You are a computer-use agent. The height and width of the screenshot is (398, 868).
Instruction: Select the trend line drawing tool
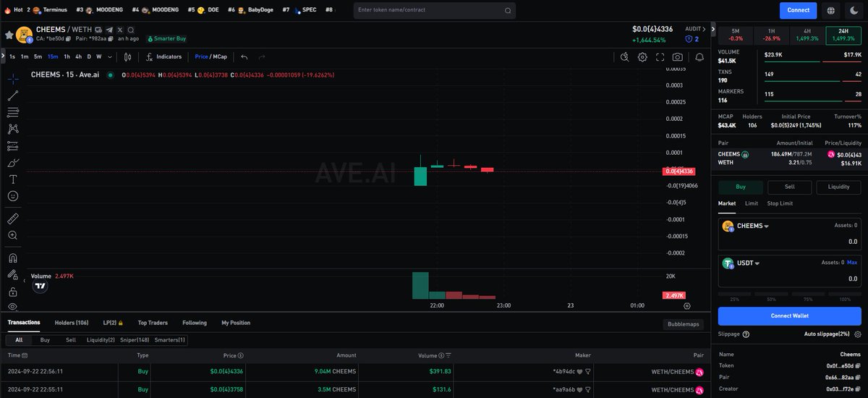point(13,96)
